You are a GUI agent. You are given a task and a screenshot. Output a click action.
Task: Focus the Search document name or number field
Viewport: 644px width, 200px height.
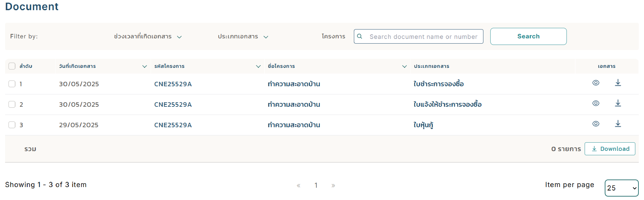tap(418, 37)
